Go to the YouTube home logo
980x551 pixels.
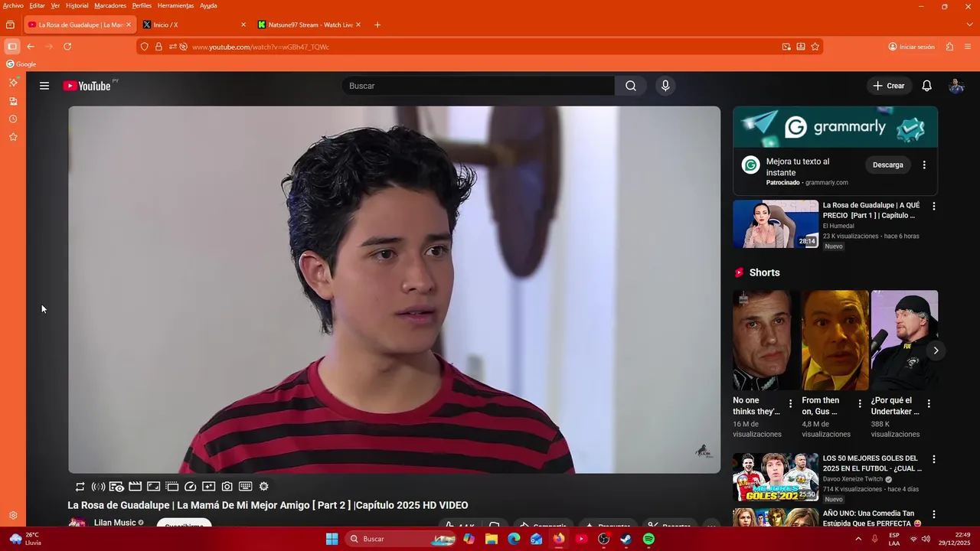[x=87, y=86]
